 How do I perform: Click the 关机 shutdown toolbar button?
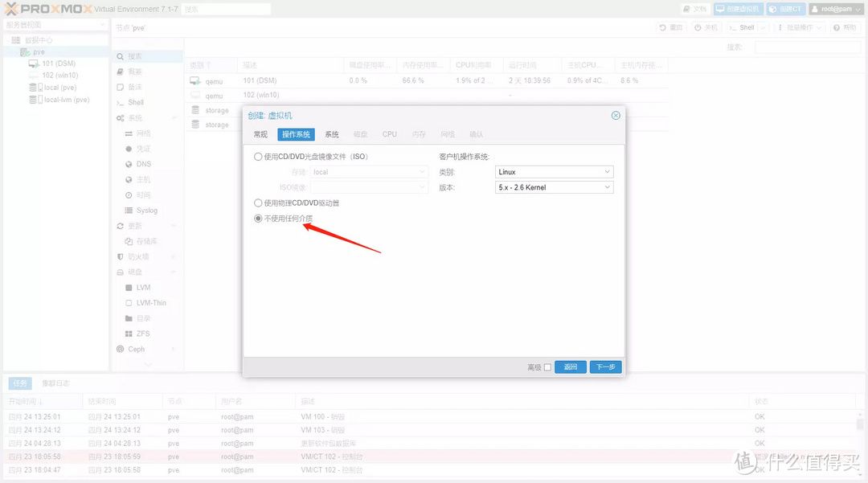coord(706,27)
